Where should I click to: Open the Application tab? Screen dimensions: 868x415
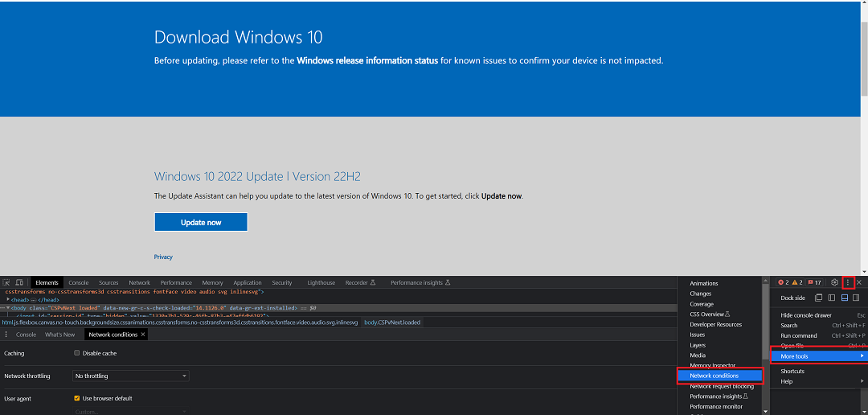point(248,282)
